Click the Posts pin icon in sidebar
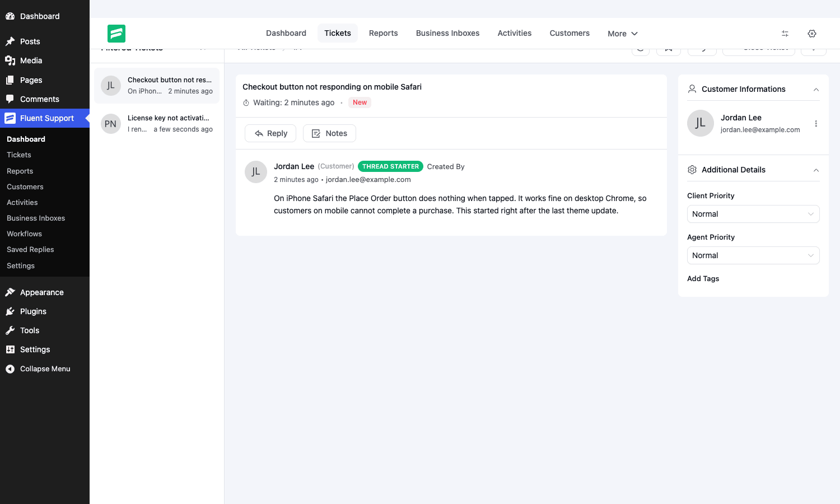This screenshot has height=504, width=840. tap(10, 41)
